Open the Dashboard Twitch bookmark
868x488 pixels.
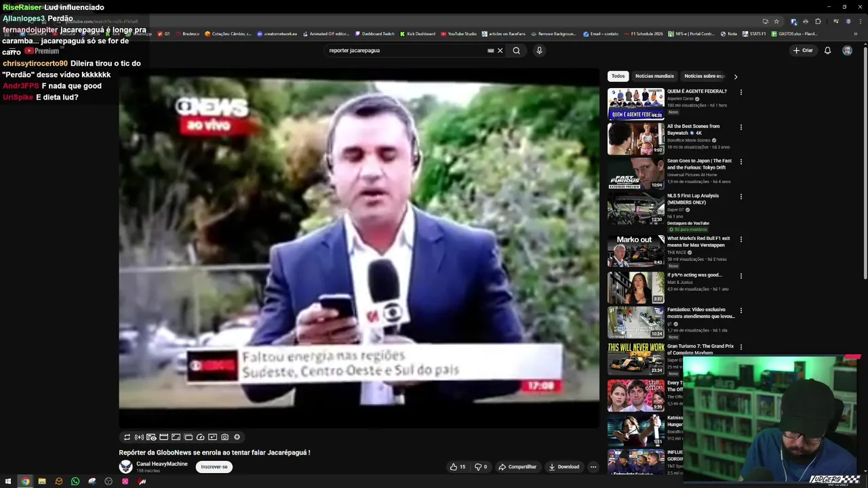[374, 33]
